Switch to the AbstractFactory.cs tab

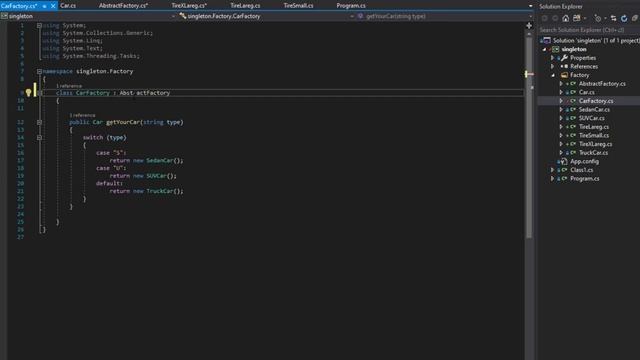pos(123,6)
